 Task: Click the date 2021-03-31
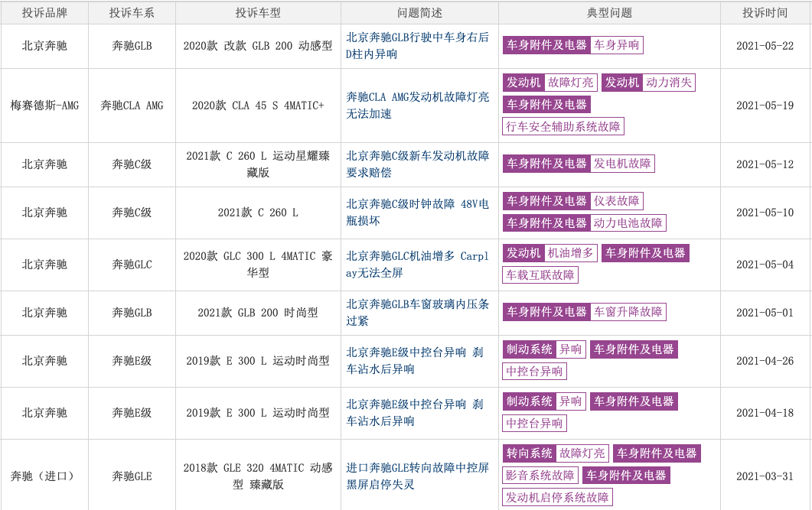(765, 476)
